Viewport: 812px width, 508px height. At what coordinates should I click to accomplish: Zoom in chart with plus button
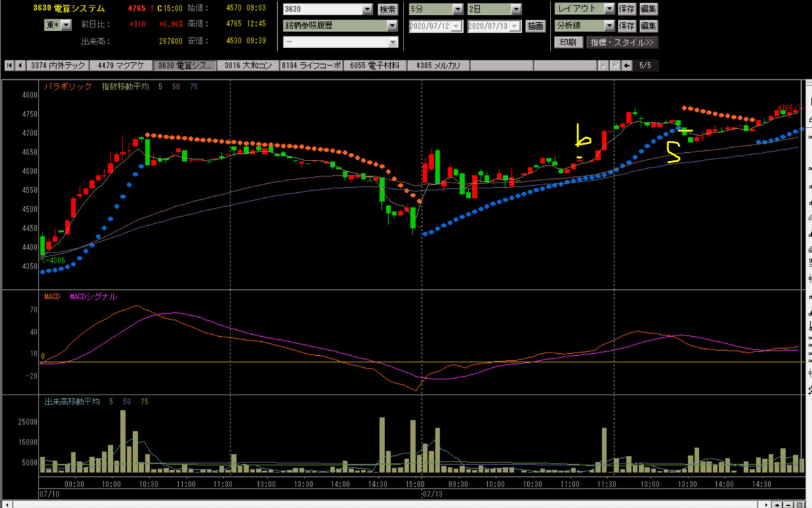pos(777,504)
